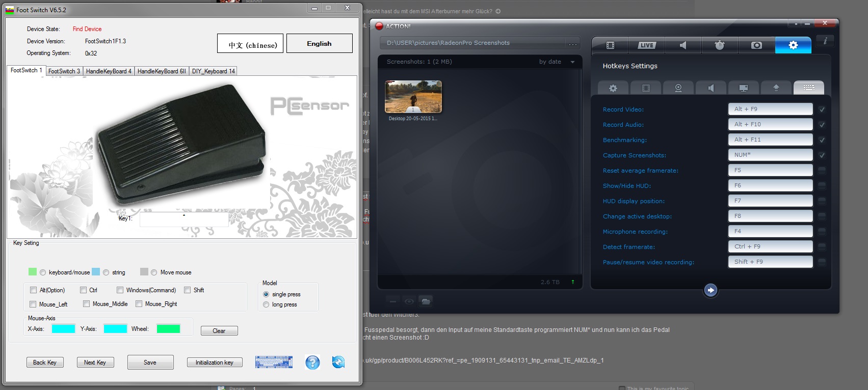Click the Next Key button
This screenshot has height=390, width=868.
[x=95, y=363]
